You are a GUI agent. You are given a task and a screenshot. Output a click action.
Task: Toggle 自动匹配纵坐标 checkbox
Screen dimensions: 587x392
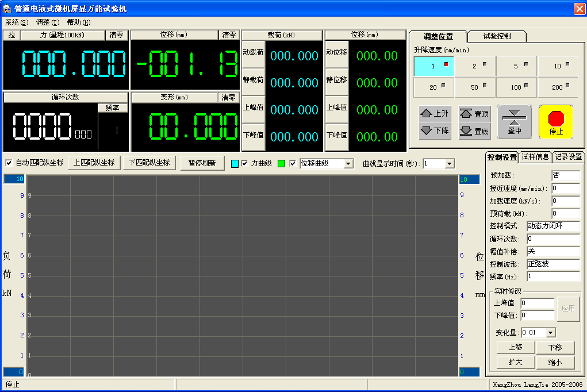9,163
